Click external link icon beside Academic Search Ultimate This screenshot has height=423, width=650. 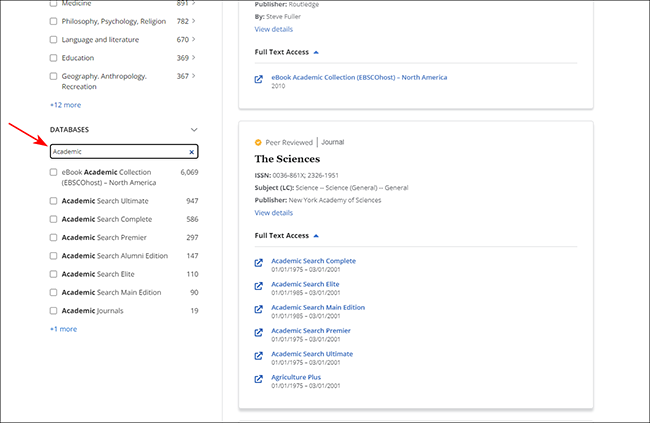[258, 356]
